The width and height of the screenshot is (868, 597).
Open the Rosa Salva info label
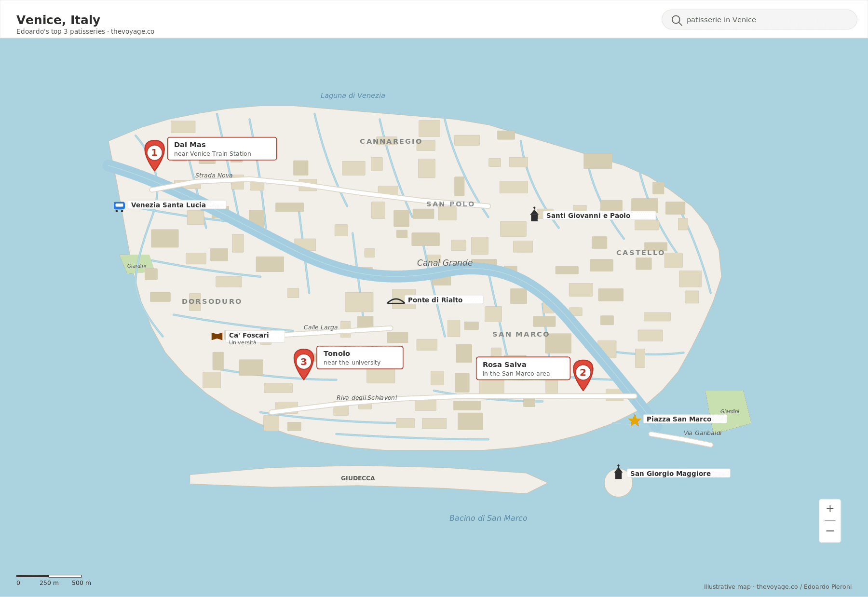(523, 368)
